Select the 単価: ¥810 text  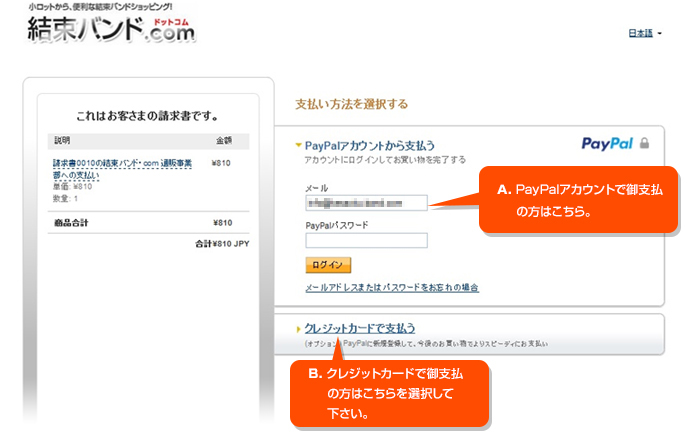[x=72, y=187]
